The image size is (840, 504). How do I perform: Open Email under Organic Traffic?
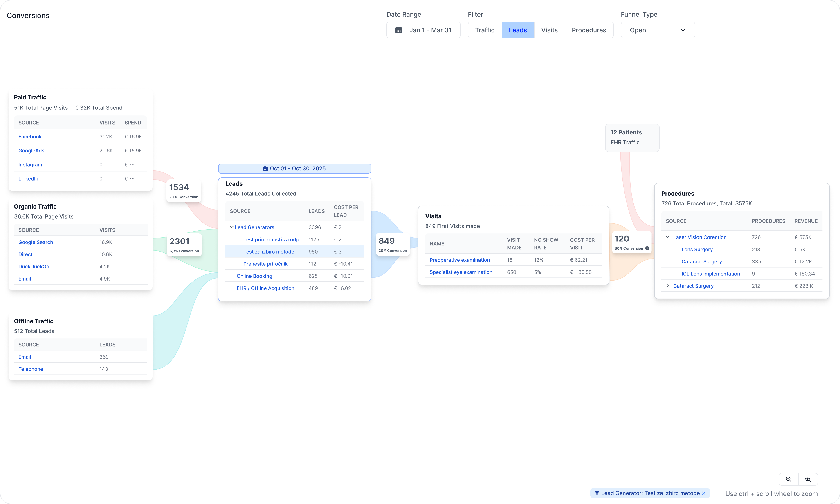tap(25, 279)
